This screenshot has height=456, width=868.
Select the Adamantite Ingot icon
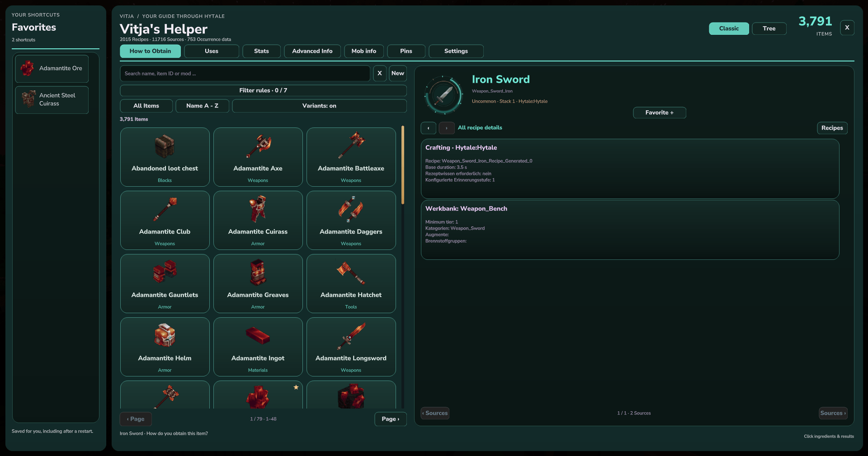(x=258, y=336)
